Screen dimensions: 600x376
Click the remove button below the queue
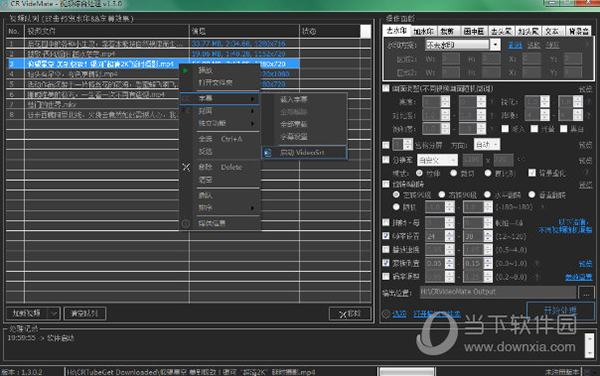coord(349,314)
